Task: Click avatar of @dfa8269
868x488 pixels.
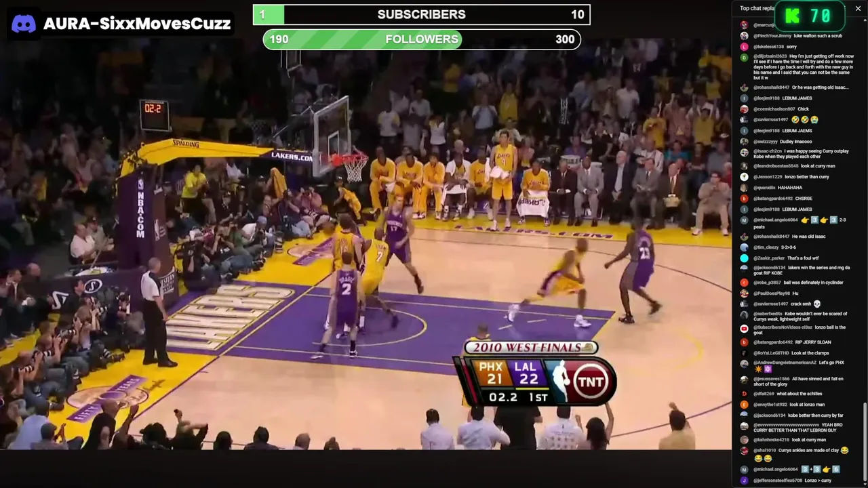Action: click(744, 394)
